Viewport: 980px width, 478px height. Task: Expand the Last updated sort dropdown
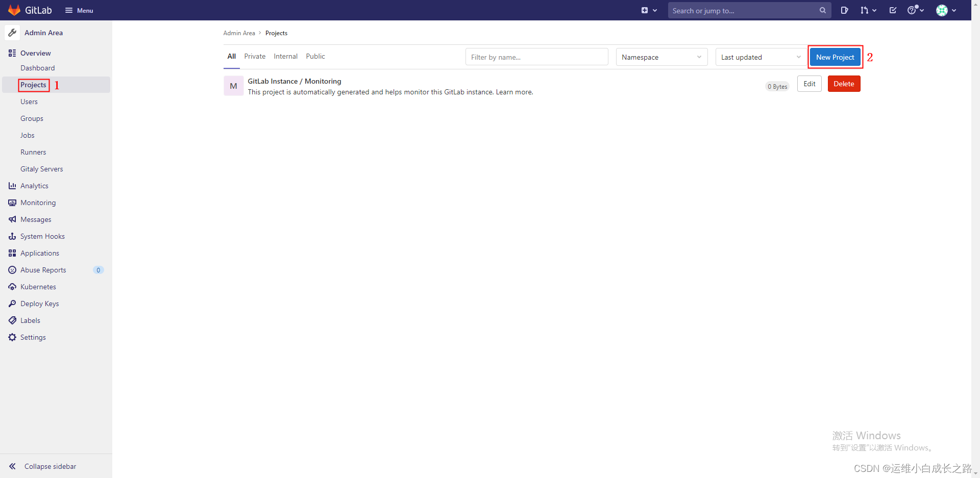click(762, 57)
